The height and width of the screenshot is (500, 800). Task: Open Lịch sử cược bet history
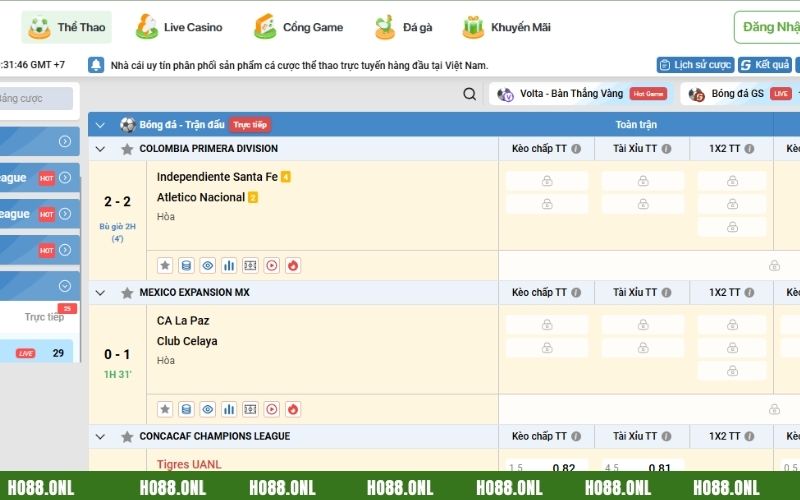coord(695,65)
